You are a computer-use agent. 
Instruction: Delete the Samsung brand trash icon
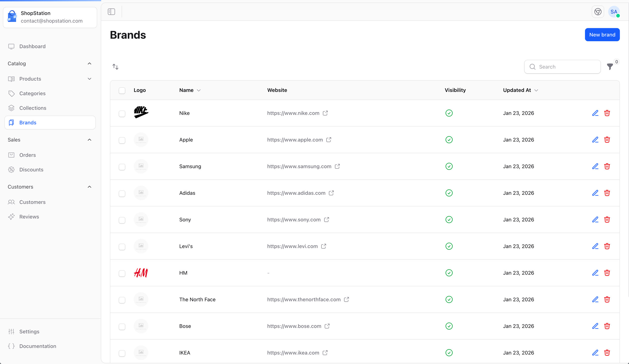click(607, 166)
